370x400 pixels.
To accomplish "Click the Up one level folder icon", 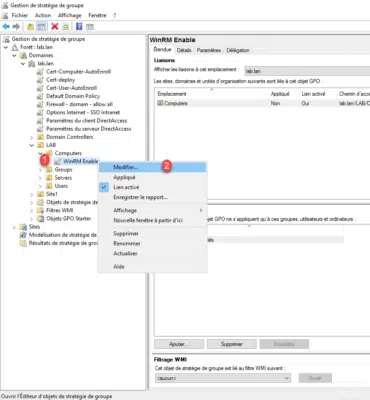I will tap(30, 26).
